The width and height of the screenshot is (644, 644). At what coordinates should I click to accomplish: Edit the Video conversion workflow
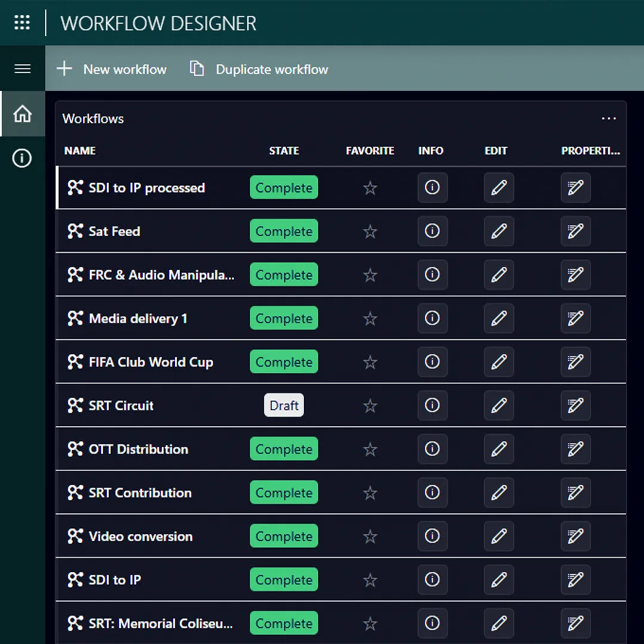pos(499,535)
